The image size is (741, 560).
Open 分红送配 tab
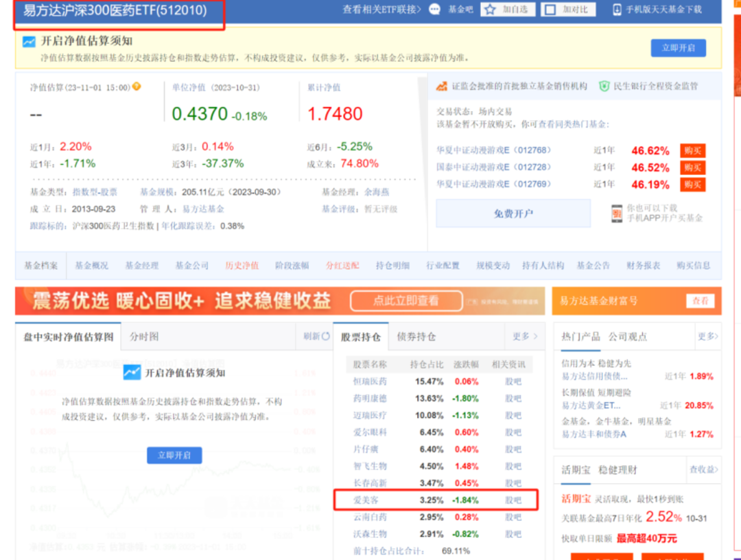coord(342,266)
